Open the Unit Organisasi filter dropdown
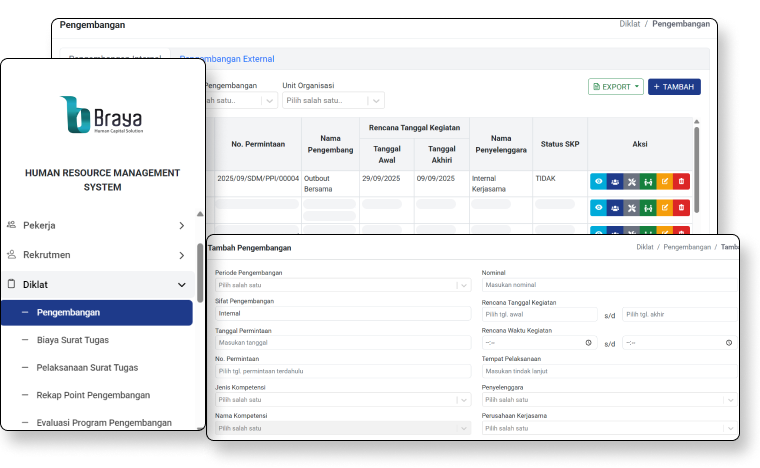 pos(333,100)
